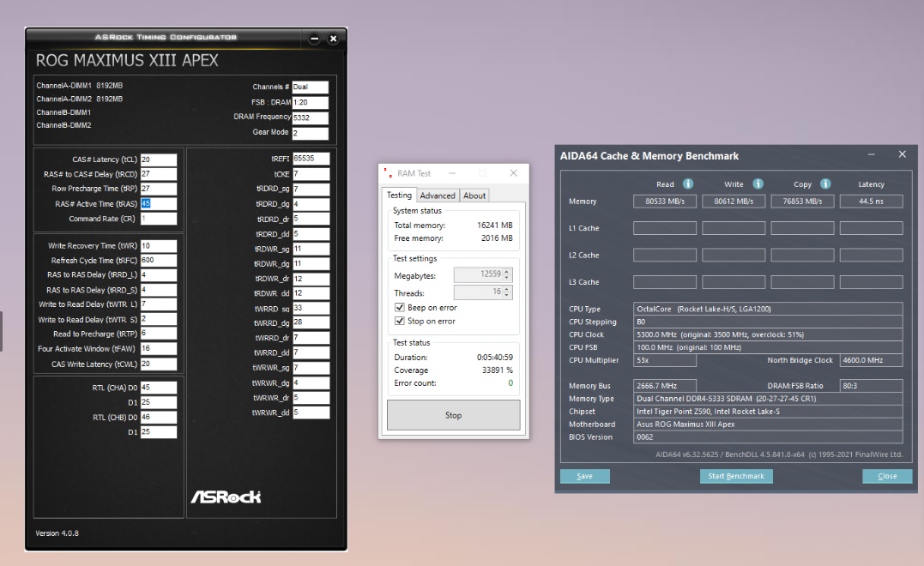
Task: Click Start Benchmark in AIDA64
Action: pos(736,476)
